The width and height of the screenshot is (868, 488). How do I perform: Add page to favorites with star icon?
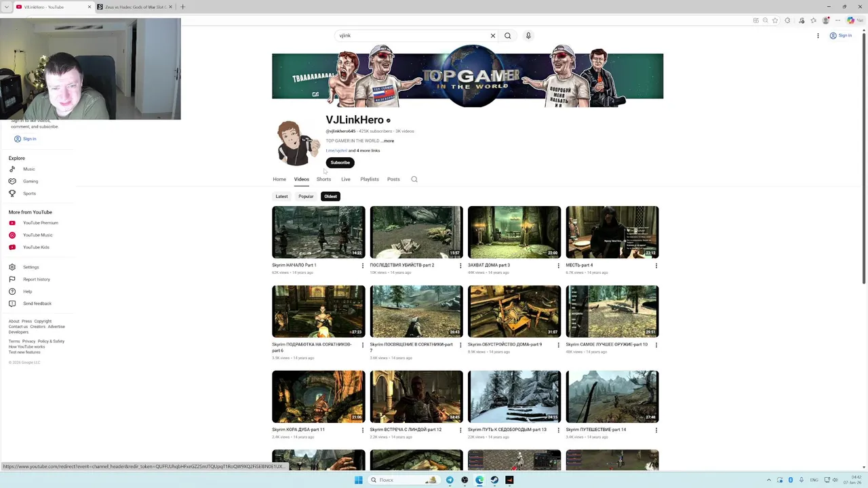point(775,20)
